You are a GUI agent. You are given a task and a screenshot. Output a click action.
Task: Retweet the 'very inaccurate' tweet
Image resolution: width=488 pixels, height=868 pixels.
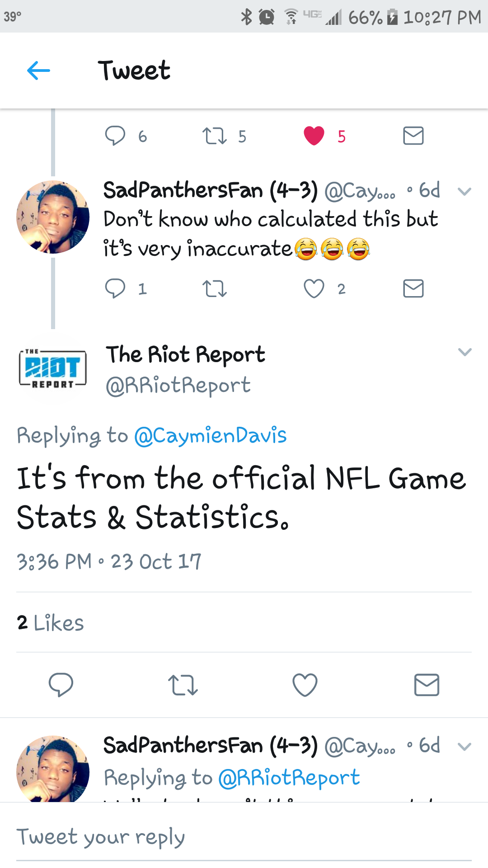(214, 288)
